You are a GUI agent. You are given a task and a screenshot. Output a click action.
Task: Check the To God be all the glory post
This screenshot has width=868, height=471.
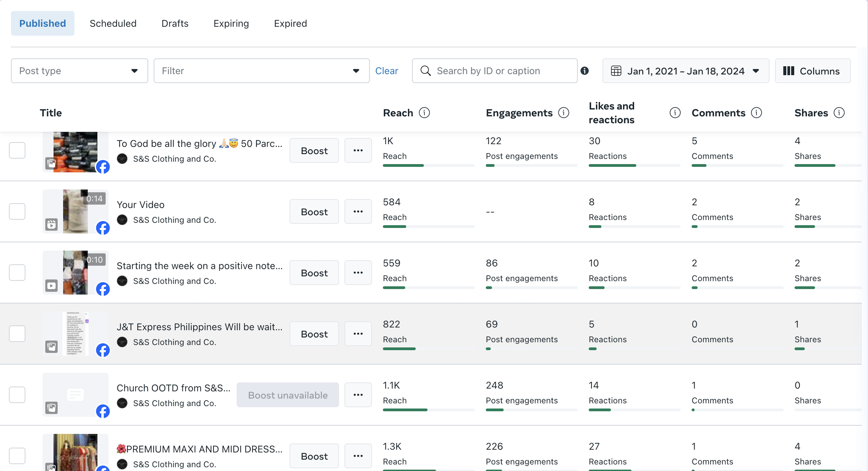click(x=17, y=150)
